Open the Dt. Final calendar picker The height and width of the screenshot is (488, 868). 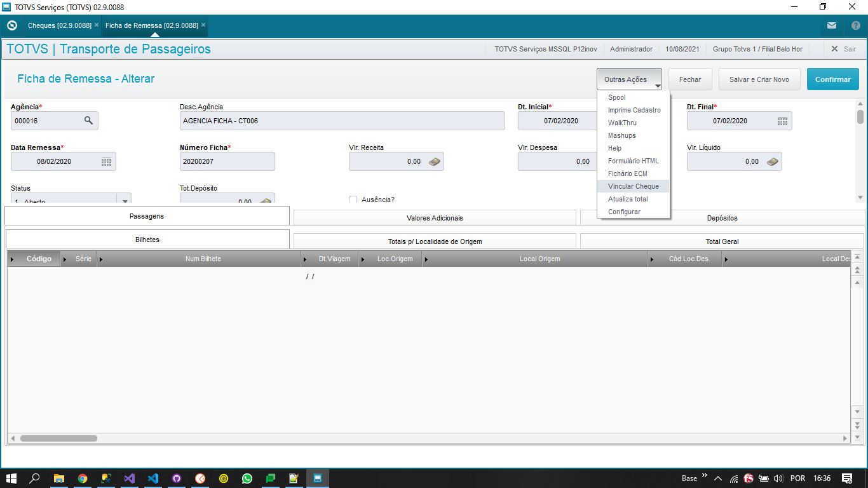(782, 121)
